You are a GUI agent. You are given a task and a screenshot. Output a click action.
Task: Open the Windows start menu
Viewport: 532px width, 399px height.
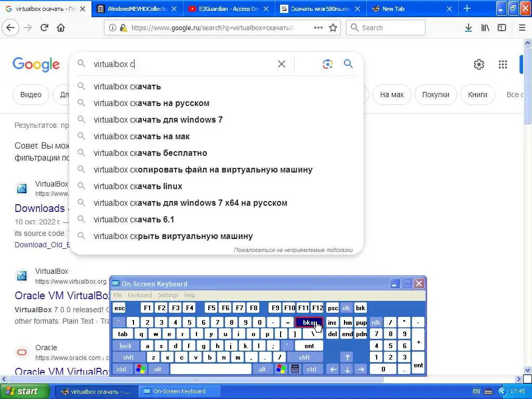pos(24,392)
